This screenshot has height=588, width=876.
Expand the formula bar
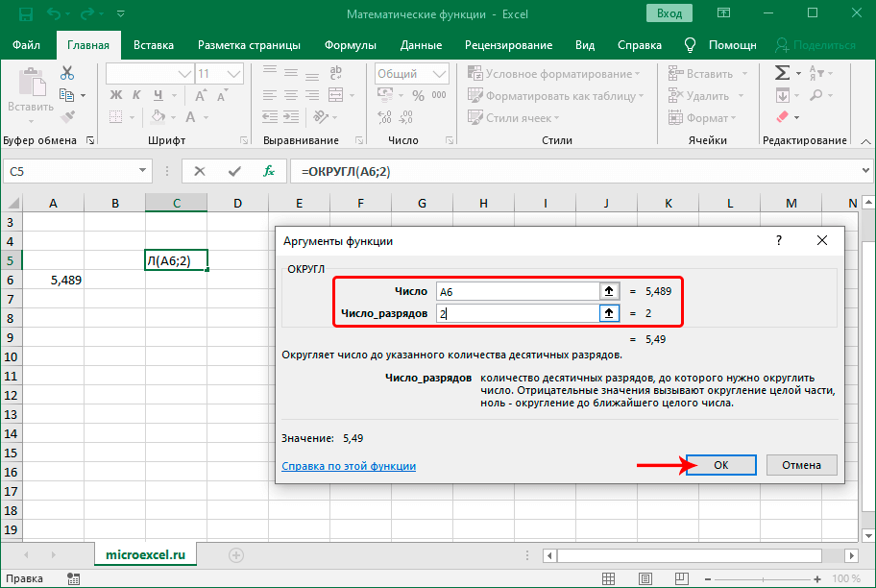coord(864,171)
